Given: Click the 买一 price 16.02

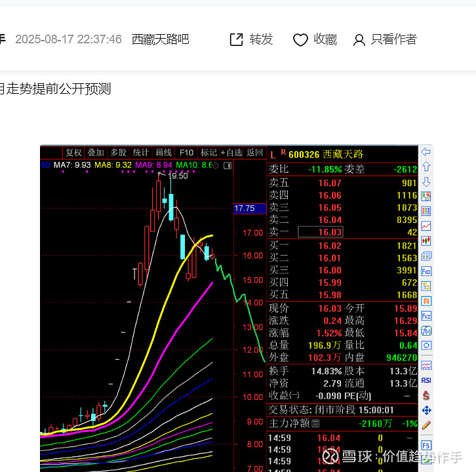Looking at the screenshot, I should [x=330, y=246].
